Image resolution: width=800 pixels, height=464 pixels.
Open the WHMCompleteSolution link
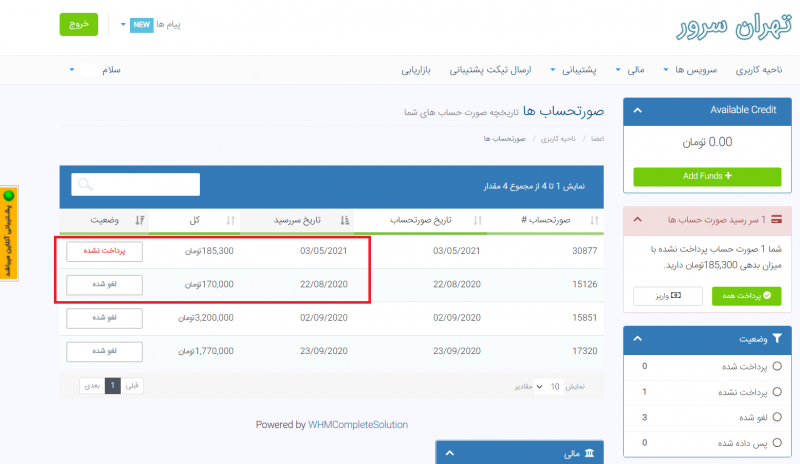[359, 424]
